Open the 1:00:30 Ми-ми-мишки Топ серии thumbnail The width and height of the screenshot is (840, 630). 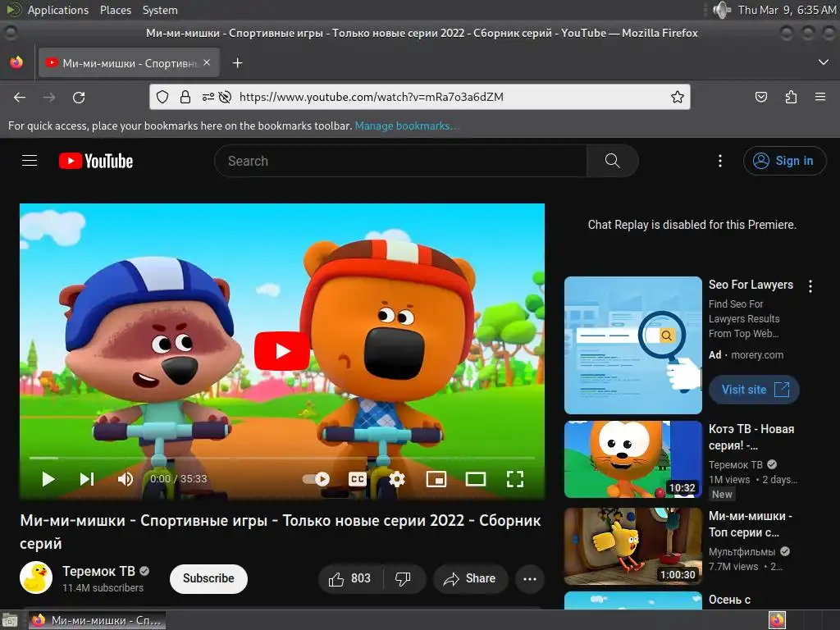pos(632,546)
